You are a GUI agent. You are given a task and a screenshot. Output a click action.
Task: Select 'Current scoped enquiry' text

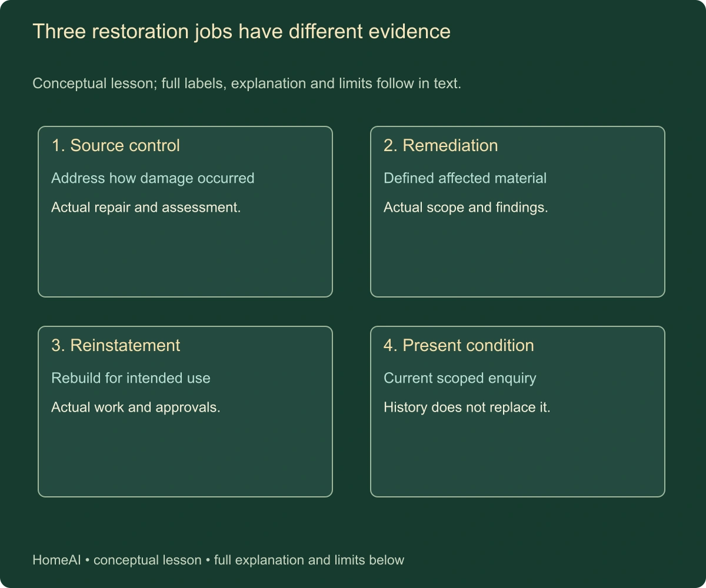coord(459,378)
